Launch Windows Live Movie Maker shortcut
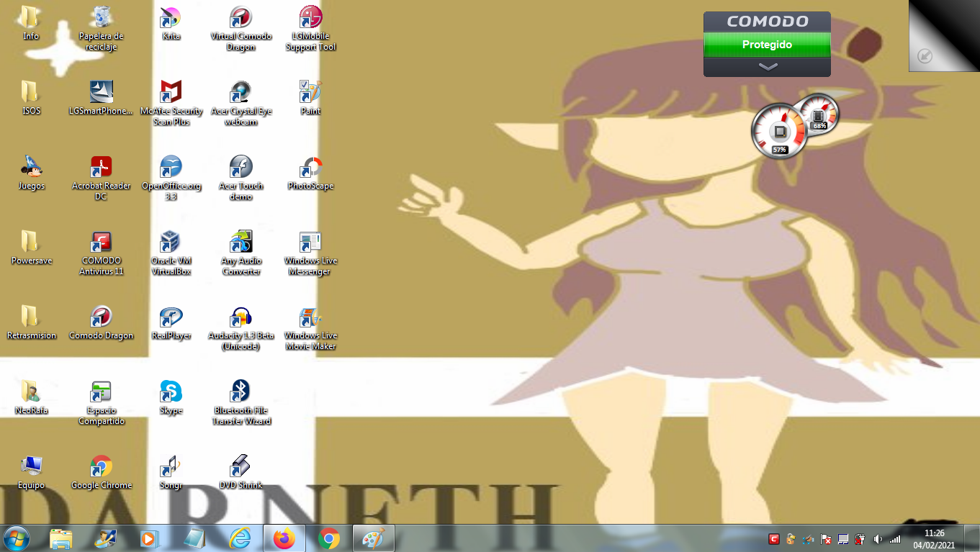The width and height of the screenshot is (980, 552). (310, 327)
